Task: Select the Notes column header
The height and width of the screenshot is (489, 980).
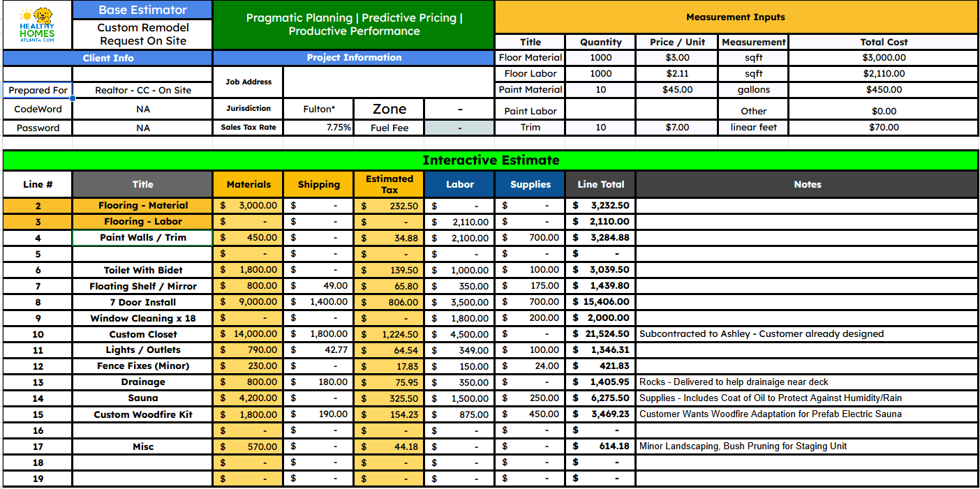Action: pos(807,184)
